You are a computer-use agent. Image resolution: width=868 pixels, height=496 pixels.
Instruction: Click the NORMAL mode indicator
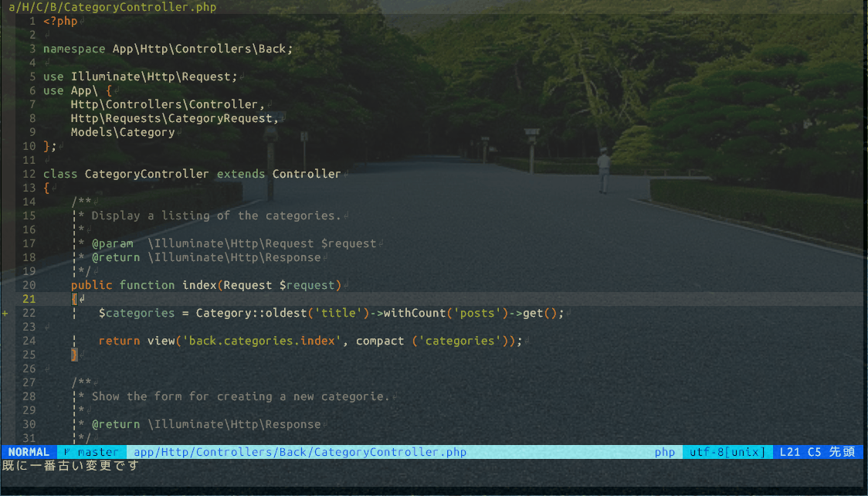pyautogui.click(x=28, y=452)
